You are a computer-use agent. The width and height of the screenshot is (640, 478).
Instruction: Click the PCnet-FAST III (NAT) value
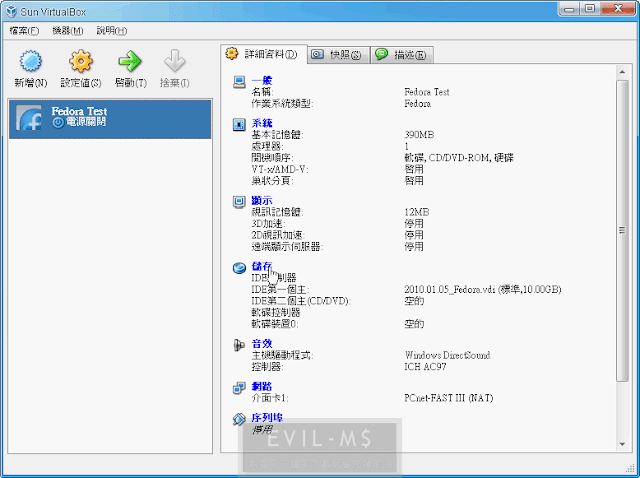pyautogui.click(x=449, y=398)
